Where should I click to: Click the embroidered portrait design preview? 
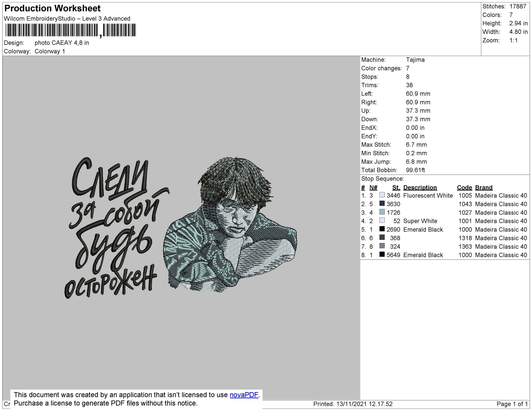click(230, 225)
